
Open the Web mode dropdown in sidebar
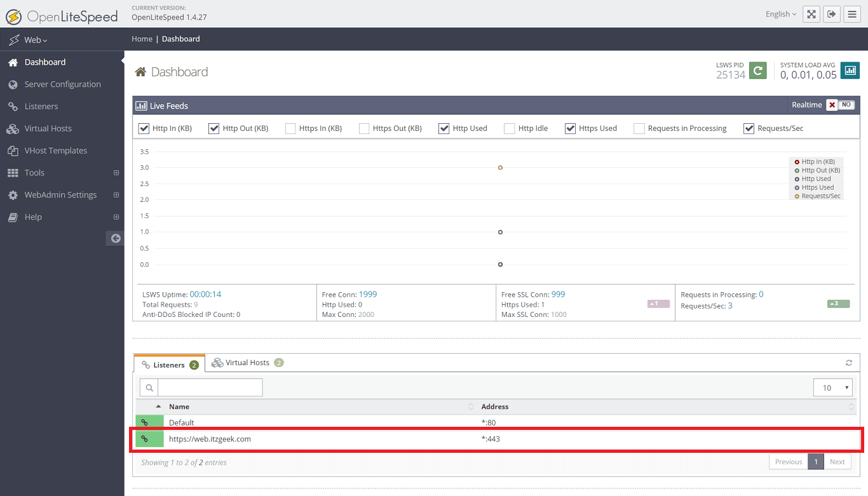[x=36, y=39]
